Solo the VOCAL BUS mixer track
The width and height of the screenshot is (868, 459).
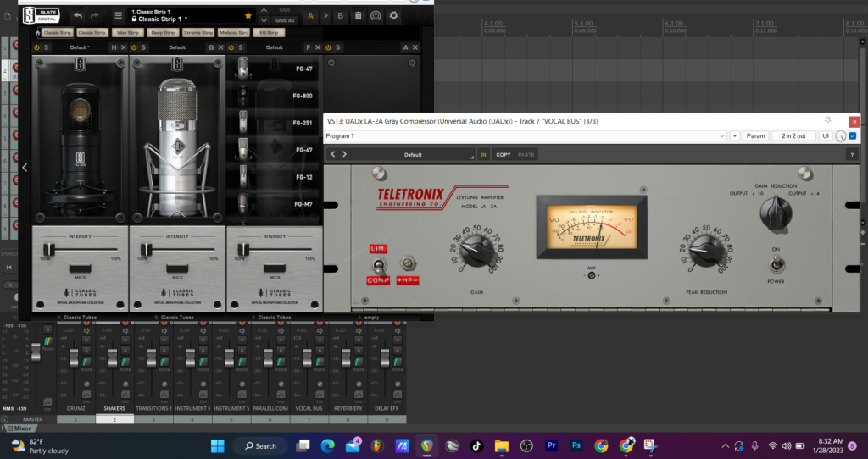320,351
